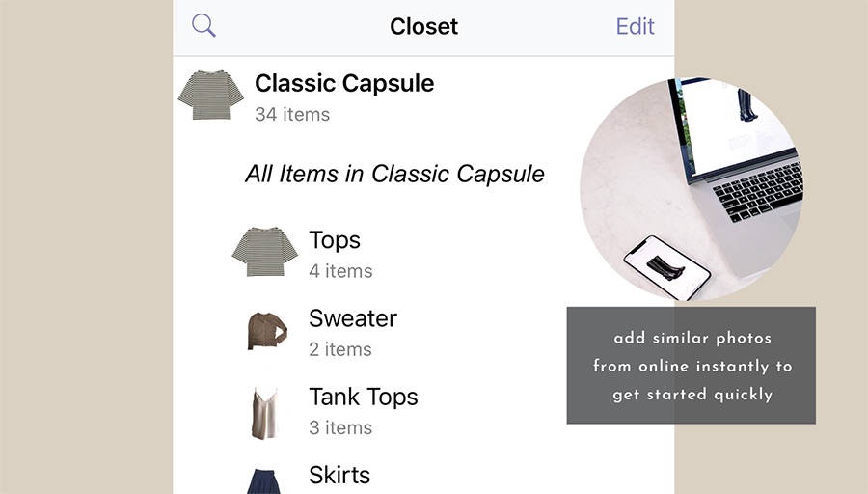
Task: Select All Items in Classic Capsule
Action: [394, 174]
